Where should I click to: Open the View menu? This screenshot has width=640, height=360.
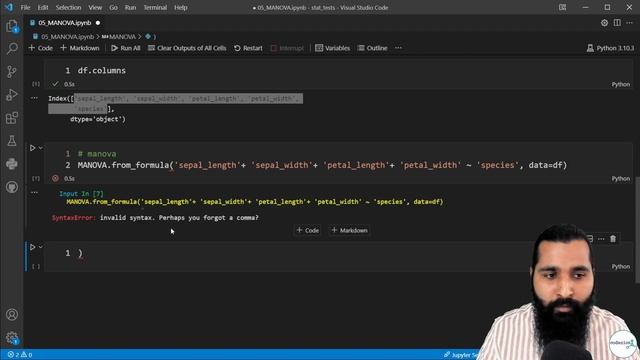(x=95, y=7)
